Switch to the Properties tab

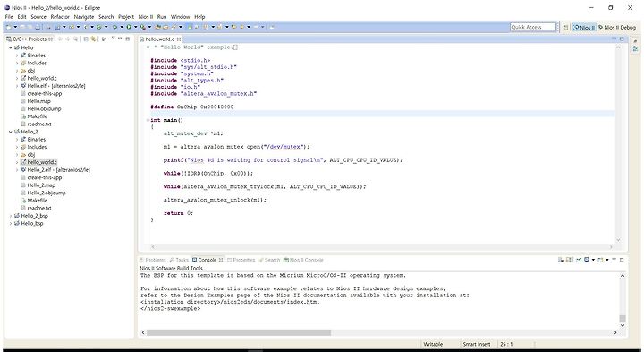(241, 260)
